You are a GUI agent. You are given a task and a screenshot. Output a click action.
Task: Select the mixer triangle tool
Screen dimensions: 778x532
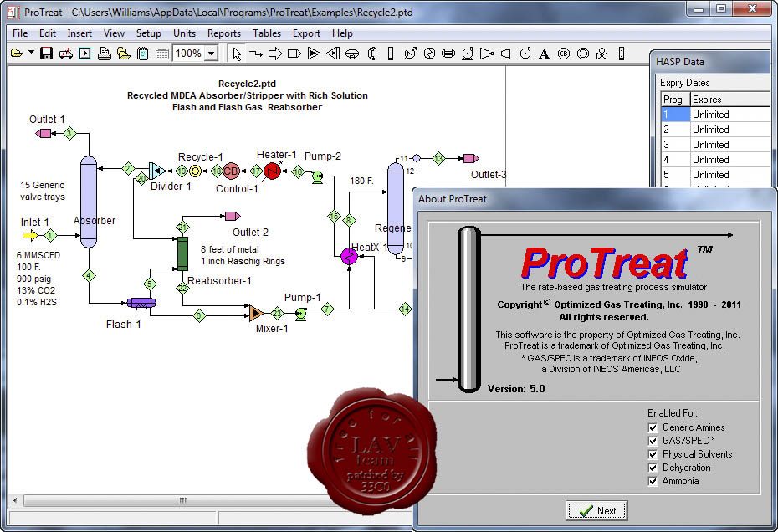pos(314,53)
